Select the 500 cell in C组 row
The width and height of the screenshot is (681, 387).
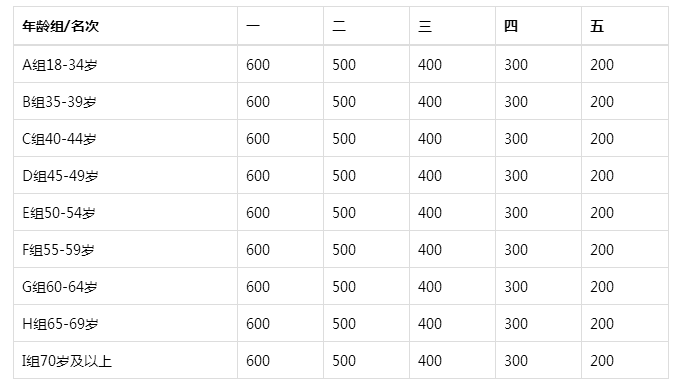point(344,139)
